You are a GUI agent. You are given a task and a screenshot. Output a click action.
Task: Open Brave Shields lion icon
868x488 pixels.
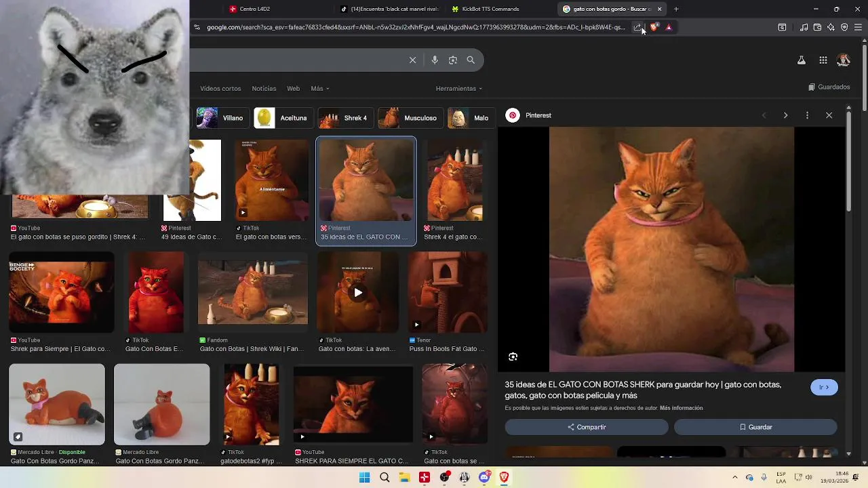point(654,27)
